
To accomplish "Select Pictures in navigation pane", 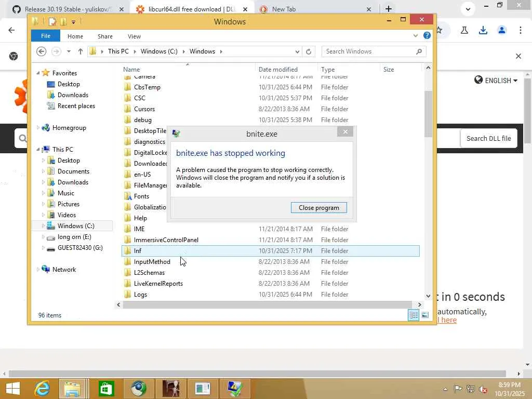I will pyautogui.click(x=68, y=204).
